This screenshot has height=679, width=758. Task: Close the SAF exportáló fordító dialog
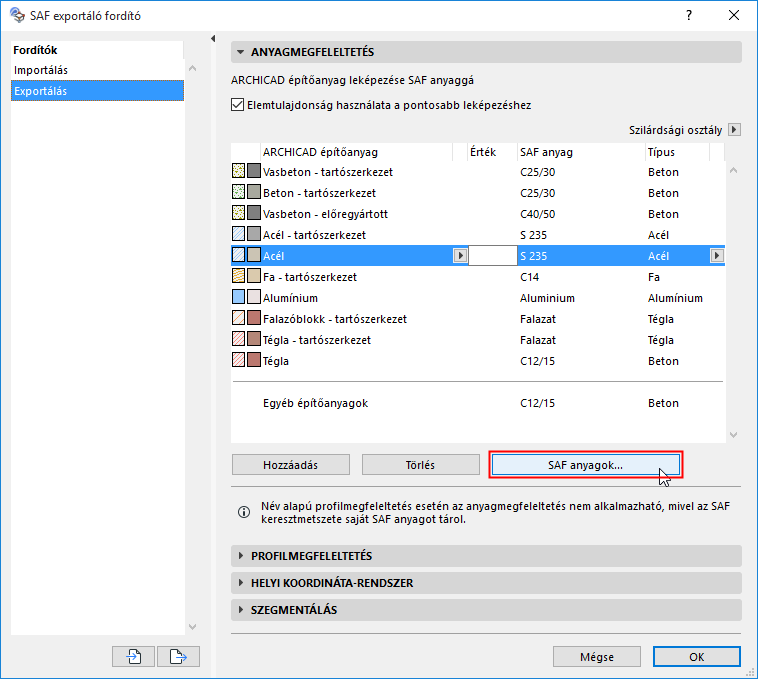[x=734, y=15]
